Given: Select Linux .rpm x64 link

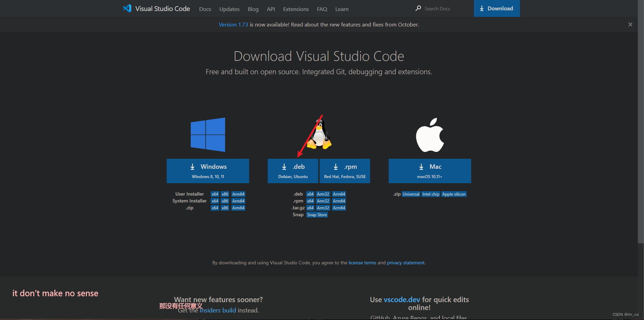Looking at the screenshot, I should point(310,201).
